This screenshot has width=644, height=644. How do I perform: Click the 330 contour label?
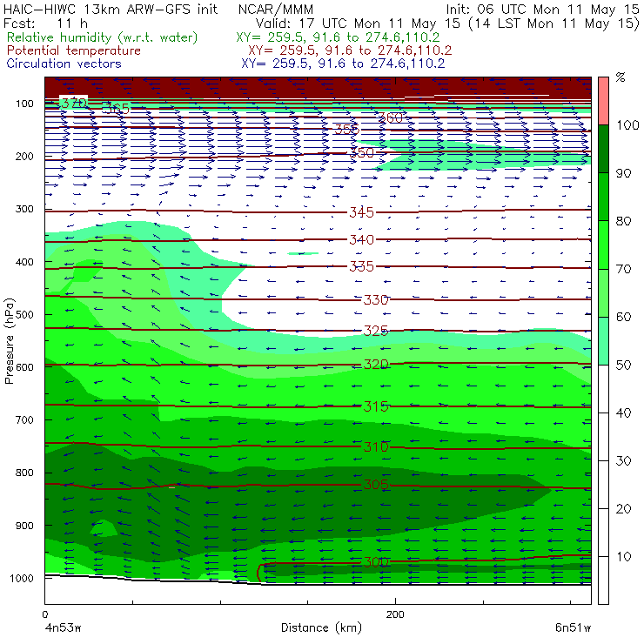point(376,300)
